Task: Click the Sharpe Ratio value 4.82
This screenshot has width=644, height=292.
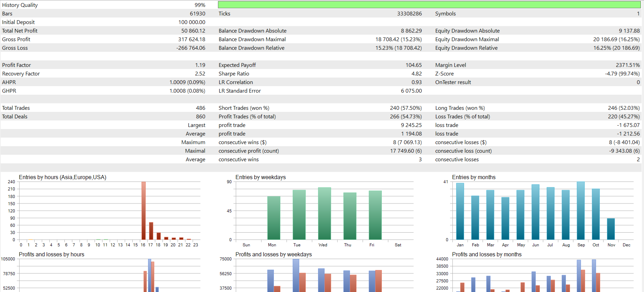Action: (417, 74)
